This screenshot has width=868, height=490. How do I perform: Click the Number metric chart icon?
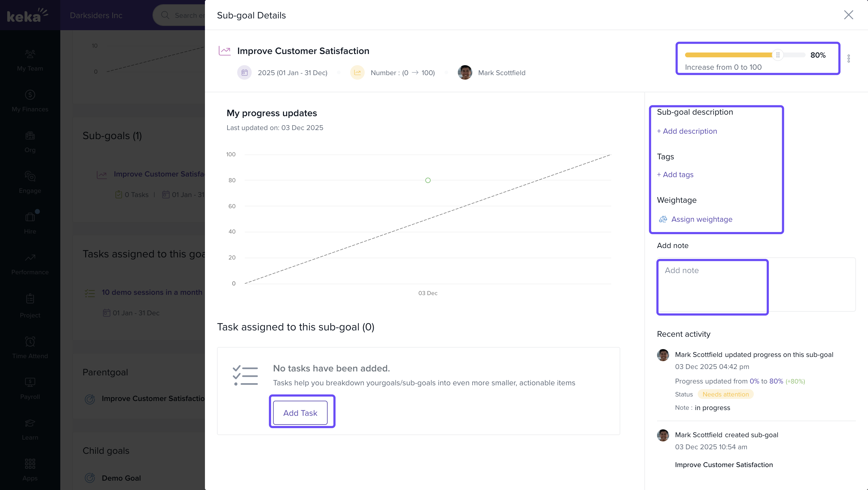357,72
